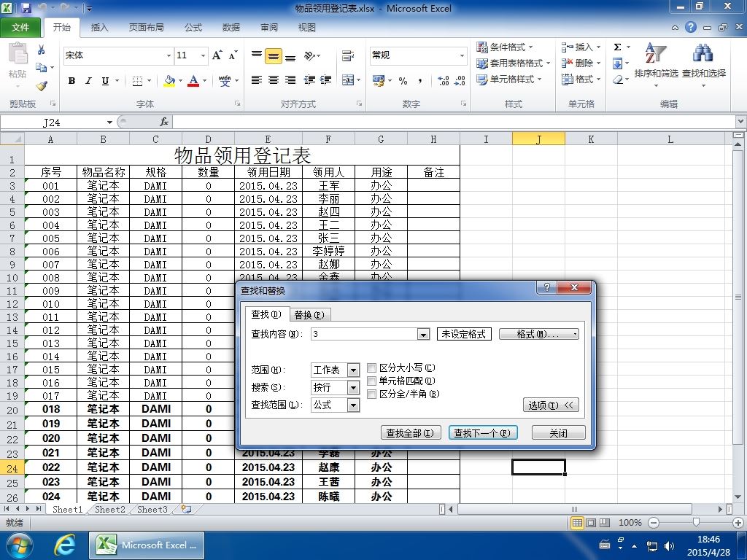The image size is (747, 560).
Task: Collapse options with 选项 button
Action: (x=550, y=405)
